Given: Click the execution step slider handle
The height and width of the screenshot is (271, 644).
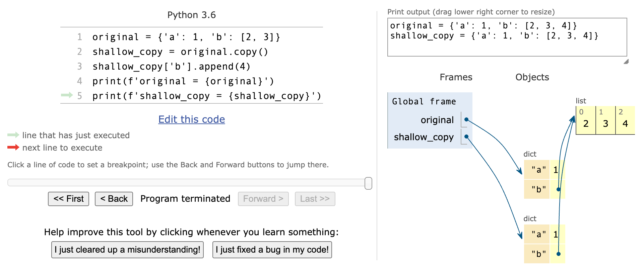Looking at the screenshot, I should point(368,183).
